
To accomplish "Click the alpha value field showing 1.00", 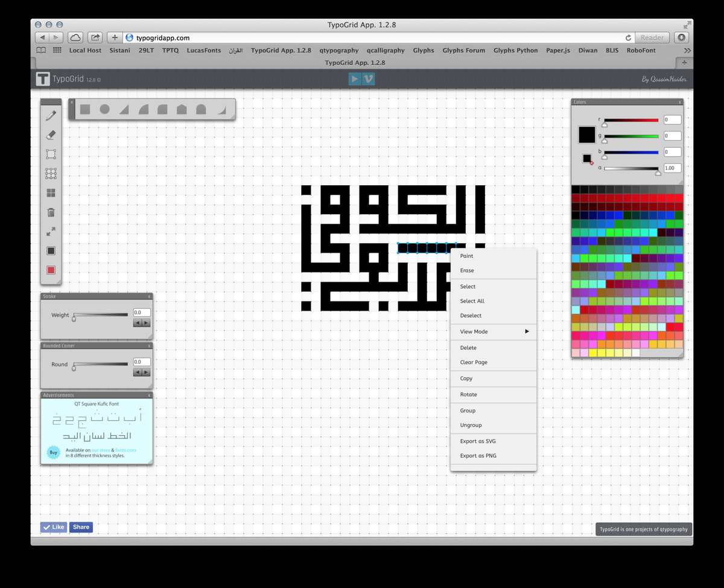I will pos(673,168).
